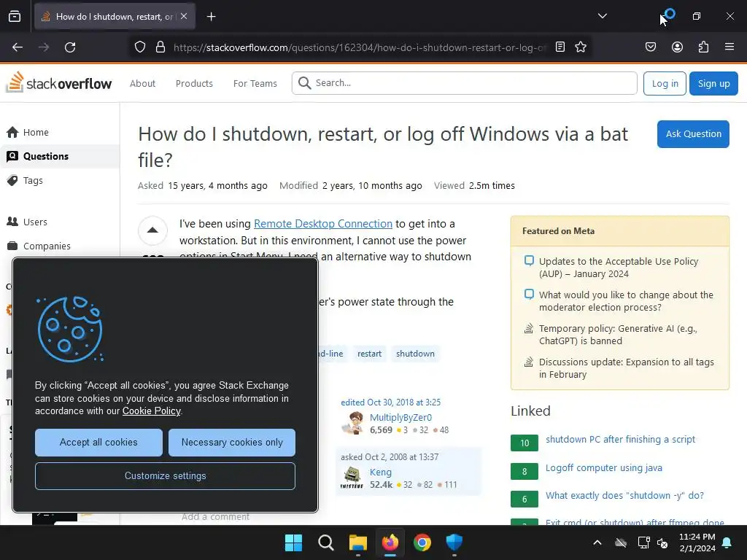Bookmark this page with star icon
Screen dimensions: 747x560
pos(580,47)
